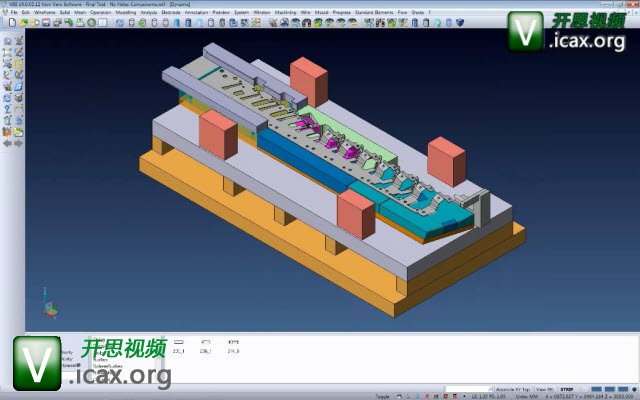
Task: Click the Save floppy disk icon
Action: [x=46, y=22]
